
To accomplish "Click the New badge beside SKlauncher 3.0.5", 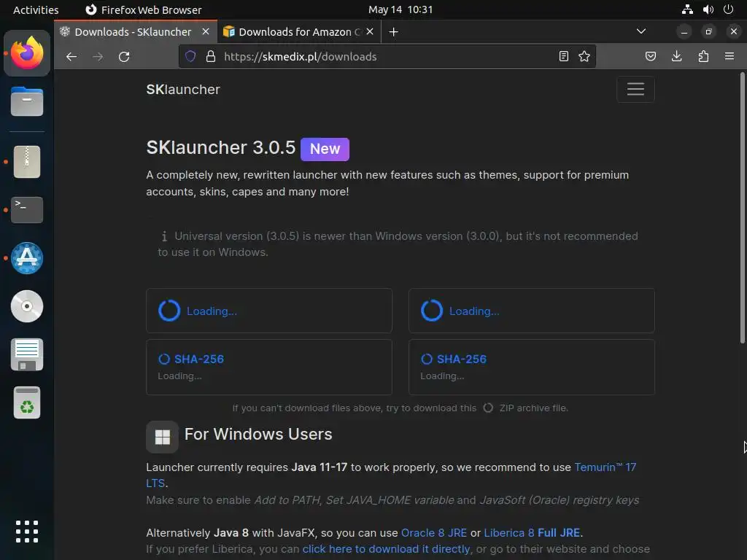I will point(325,149).
